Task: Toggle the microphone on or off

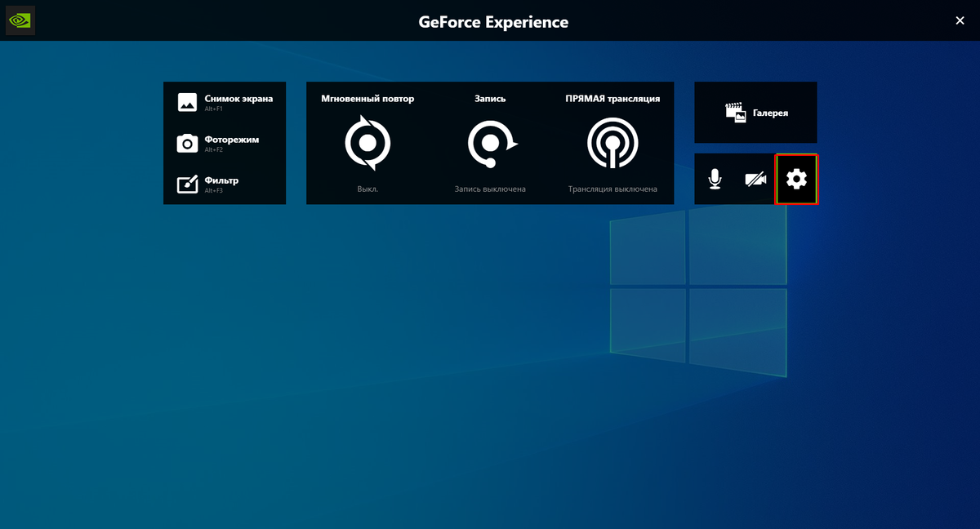Action: (715, 178)
